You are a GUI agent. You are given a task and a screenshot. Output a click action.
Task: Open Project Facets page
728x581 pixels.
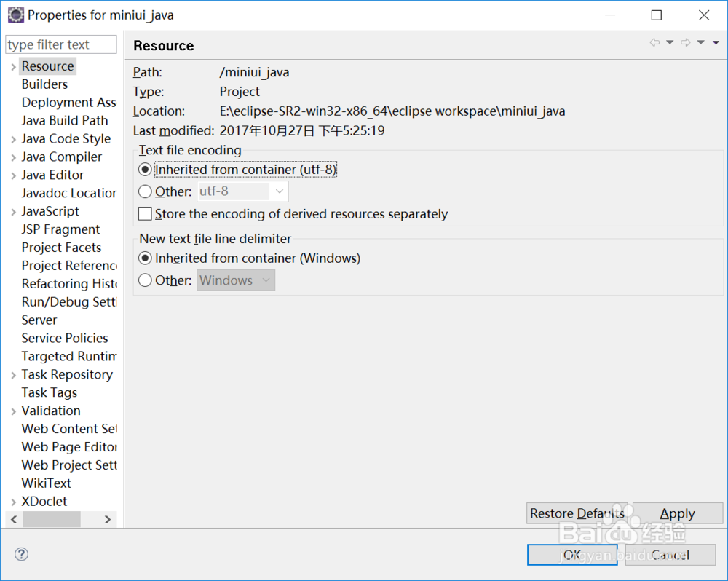61,247
